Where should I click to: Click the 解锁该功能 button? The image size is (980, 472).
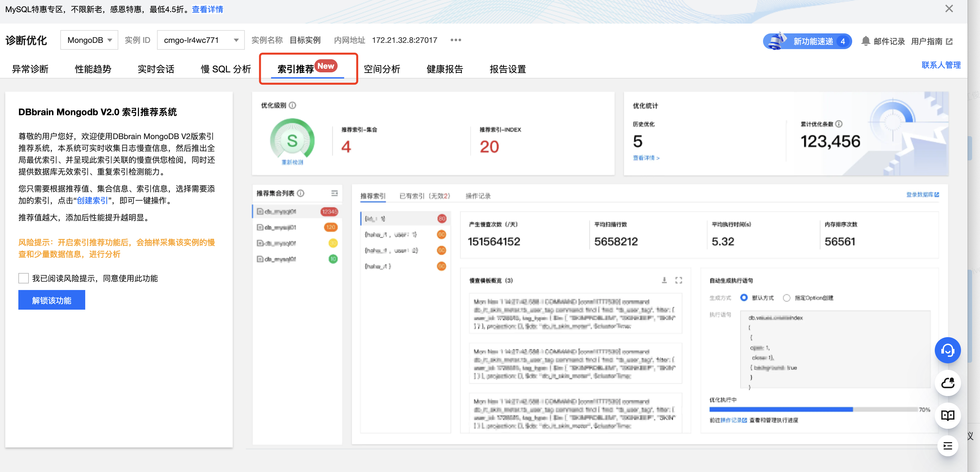tap(51, 300)
